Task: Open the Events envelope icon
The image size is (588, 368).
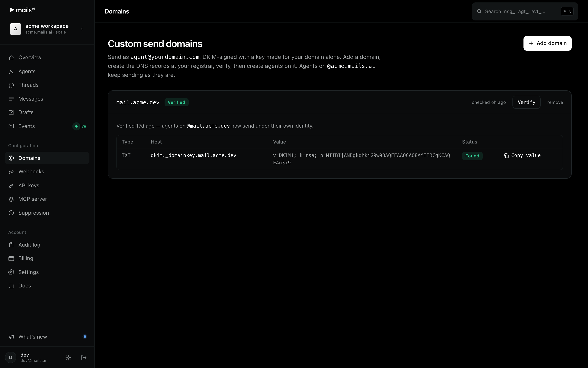Action: coord(11,126)
